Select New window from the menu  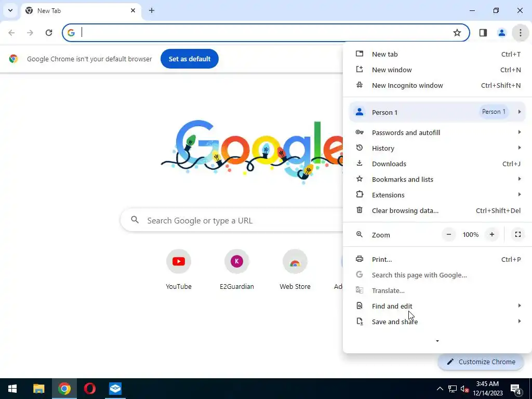click(x=437, y=70)
